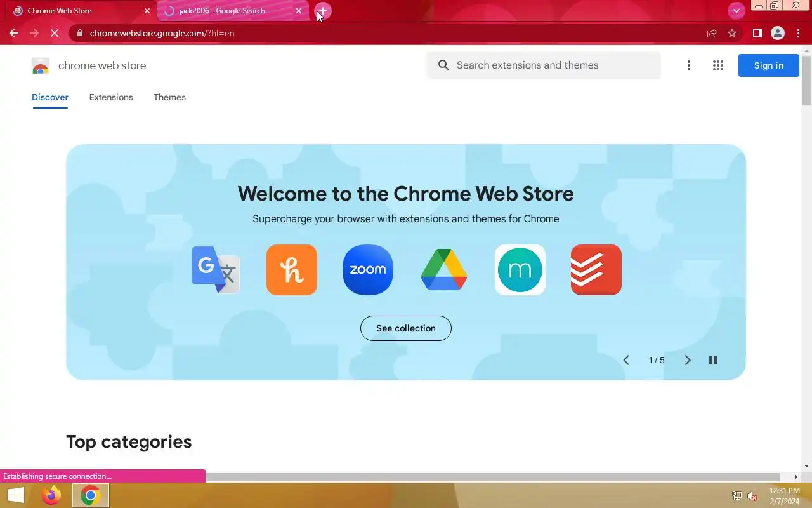The height and width of the screenshot is (508, 812).
Task: Toggle the browser side panel
Action: coord(757,33)
